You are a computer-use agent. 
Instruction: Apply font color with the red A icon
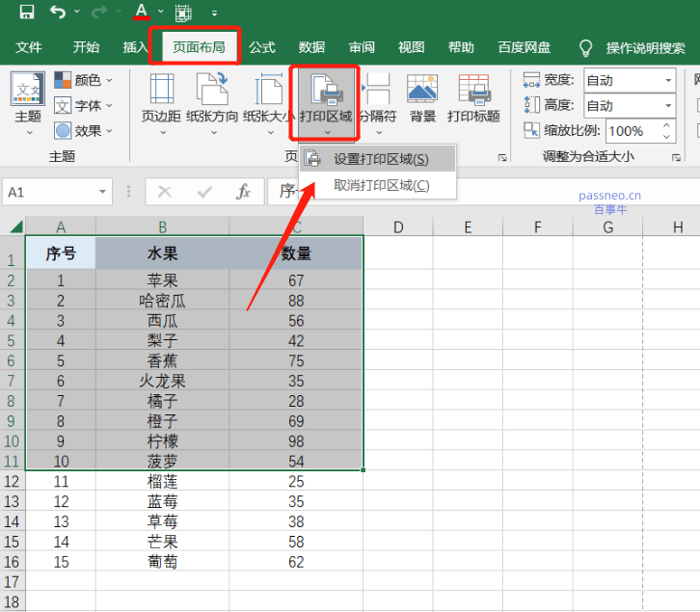click(142, 12)
